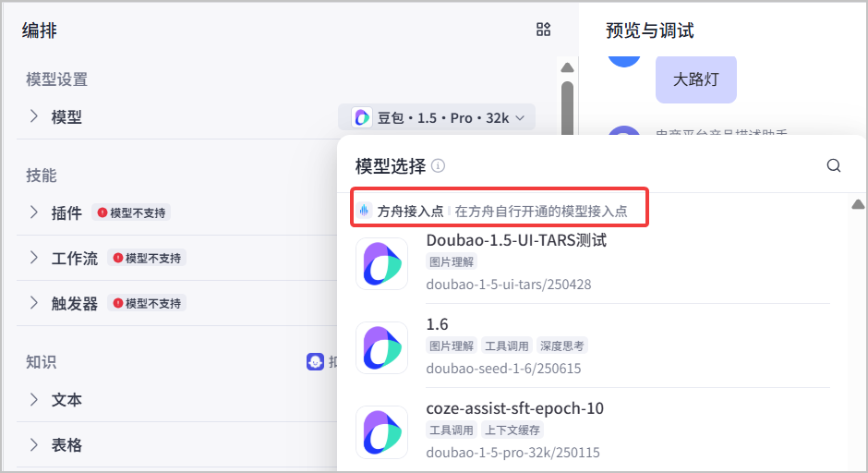The height and width of the screenshot is (473, 868).
Task: Click the 编排 panel title
Action: (x=40, y=30)
